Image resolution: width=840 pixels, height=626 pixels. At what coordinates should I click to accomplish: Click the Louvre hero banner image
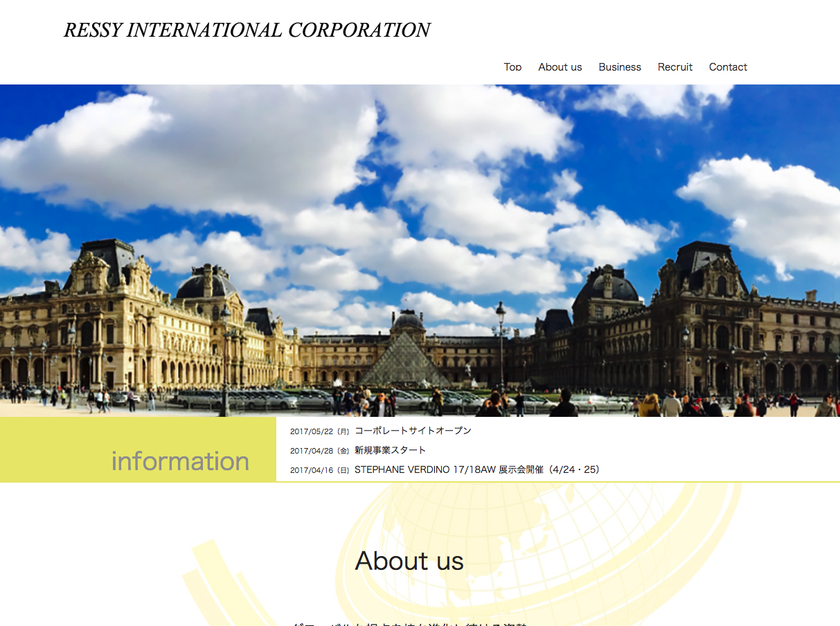pyautogui.click(x=420, y=251)
